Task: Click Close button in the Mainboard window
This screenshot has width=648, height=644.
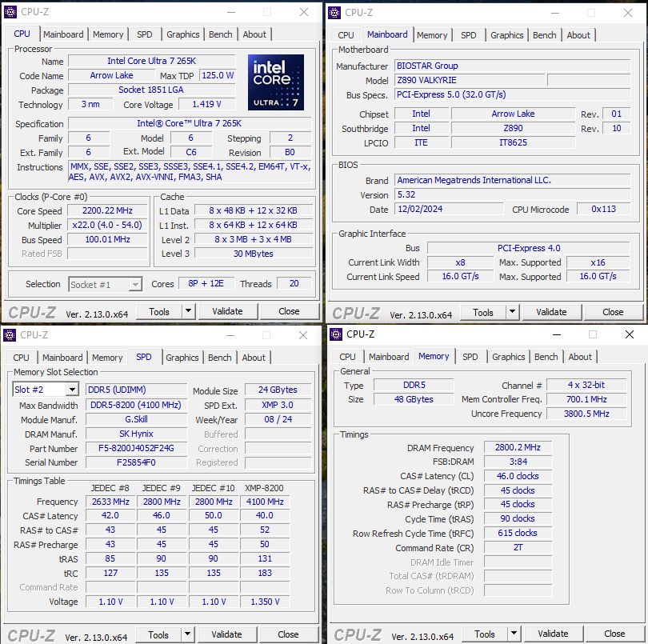Action: click(x=613, y=312)
